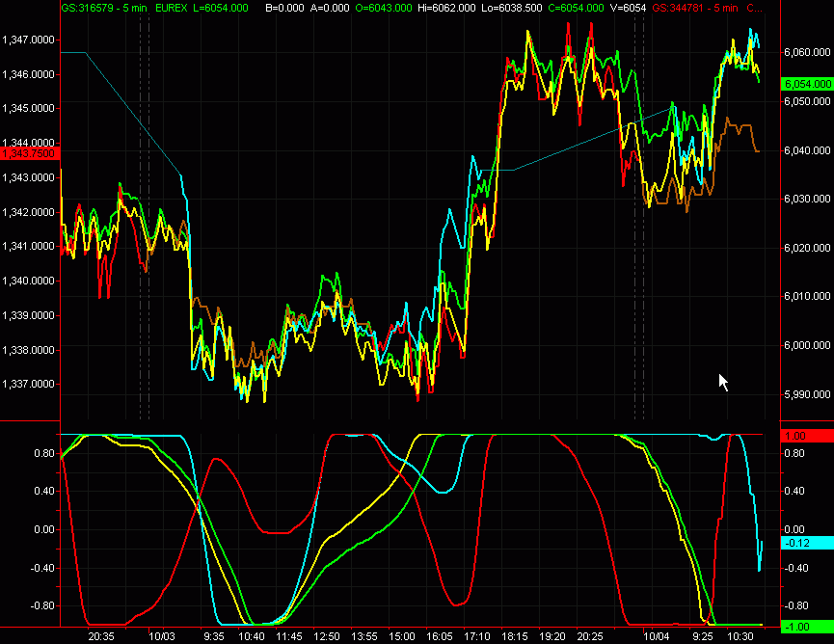Click the 6,050.000 right axis label
834x644 pixels.
(x=807, y=101)
